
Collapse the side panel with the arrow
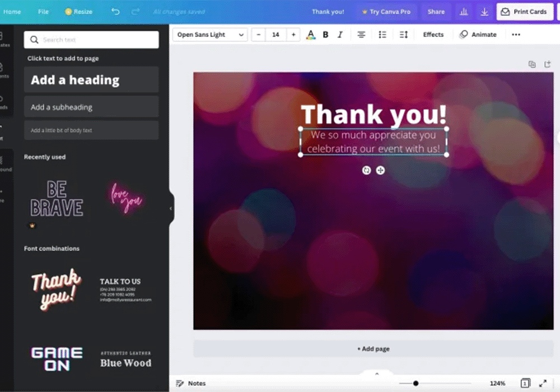click(171, 208)
